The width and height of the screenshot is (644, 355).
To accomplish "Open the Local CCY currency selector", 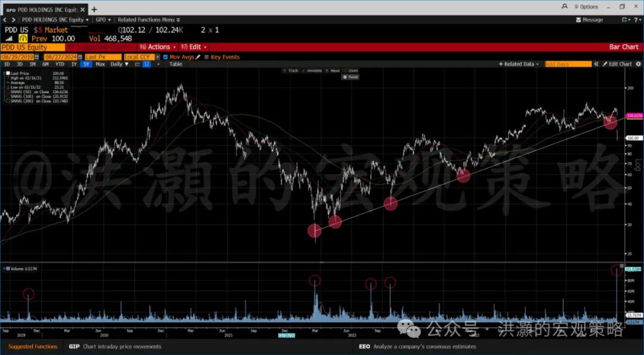I will point(142,57).
